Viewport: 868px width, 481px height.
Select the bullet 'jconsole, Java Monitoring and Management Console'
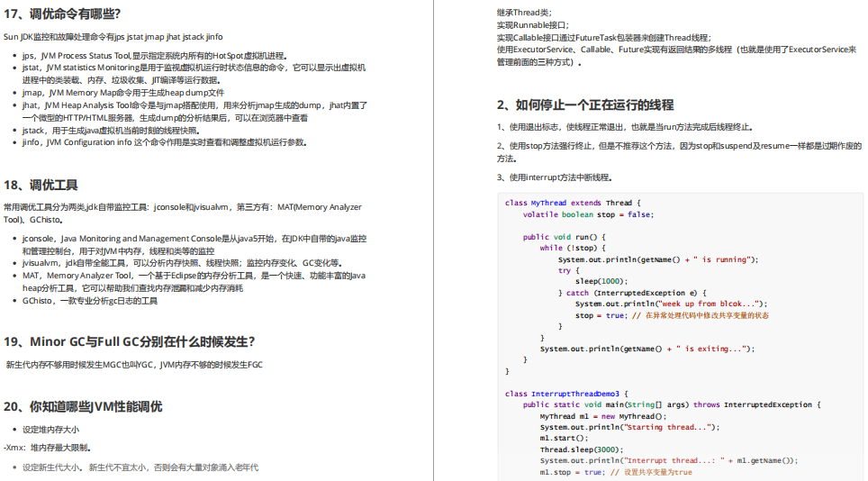tap(194, 245)
